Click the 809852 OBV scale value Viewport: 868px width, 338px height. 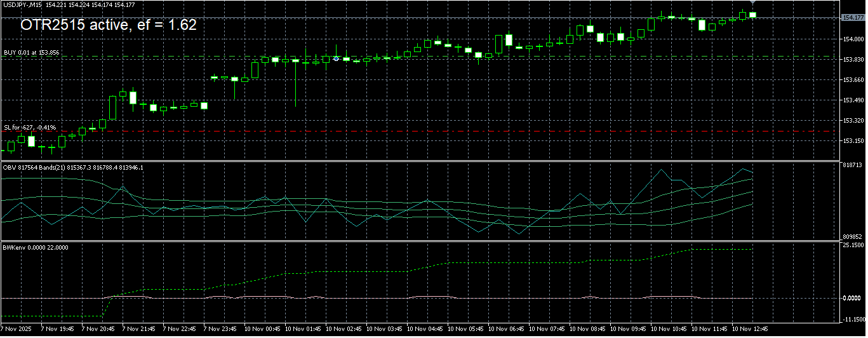pyautogui.click(x=852, y=236)
